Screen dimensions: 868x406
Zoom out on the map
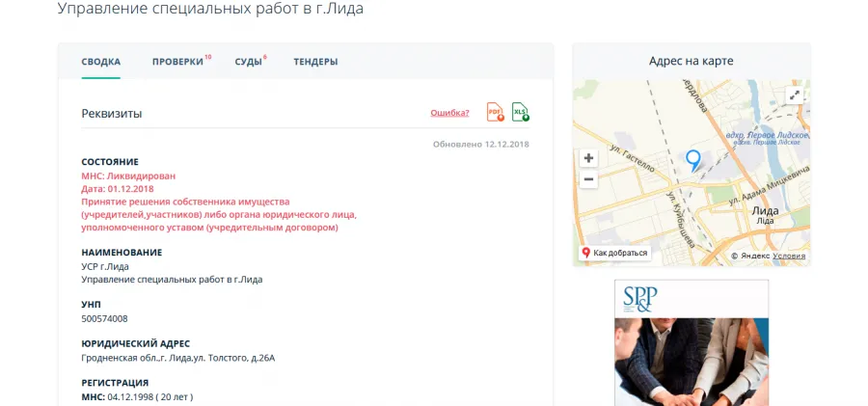click(588, 179)
